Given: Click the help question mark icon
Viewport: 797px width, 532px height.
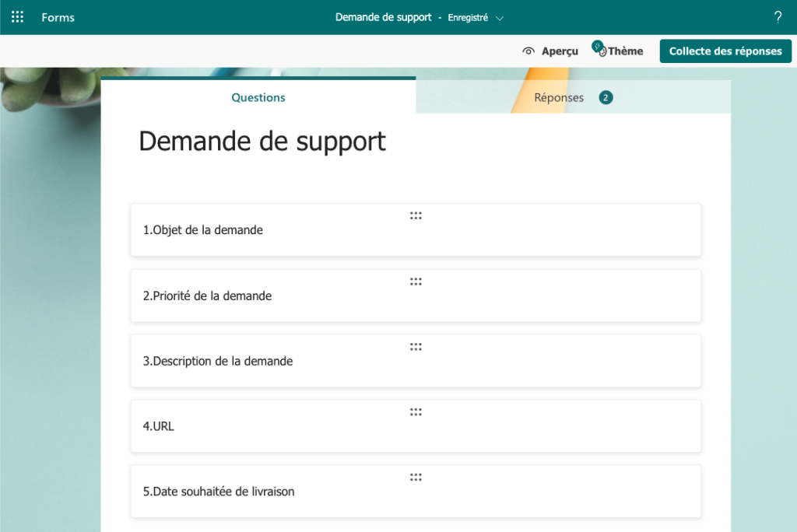Looking at the screenshot, I should [x=777, y=17].
